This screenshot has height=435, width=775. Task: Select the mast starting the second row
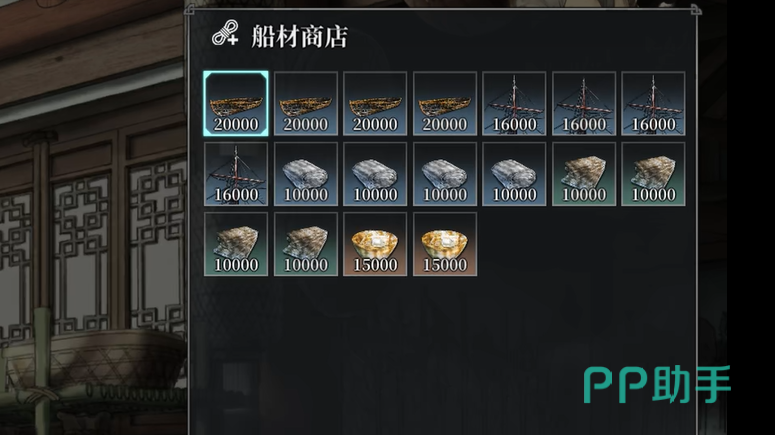click(236, 174)
